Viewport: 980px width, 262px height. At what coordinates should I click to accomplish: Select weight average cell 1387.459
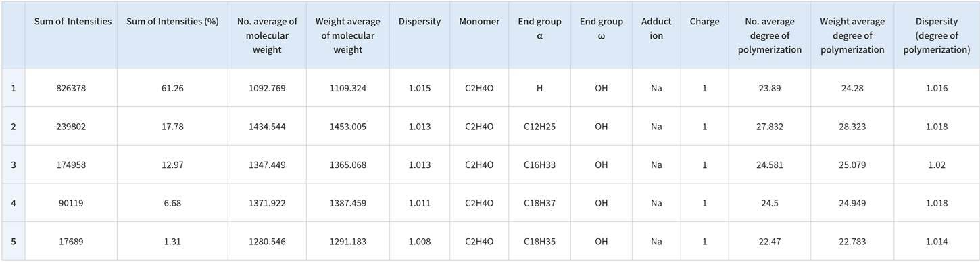click(347, 203)
